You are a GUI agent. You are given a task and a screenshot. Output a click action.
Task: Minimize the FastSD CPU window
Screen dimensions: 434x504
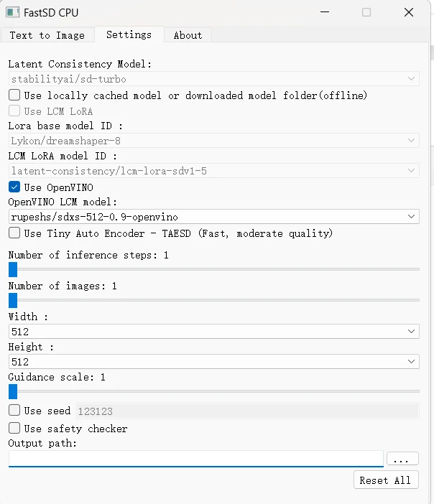pos(325,12)
